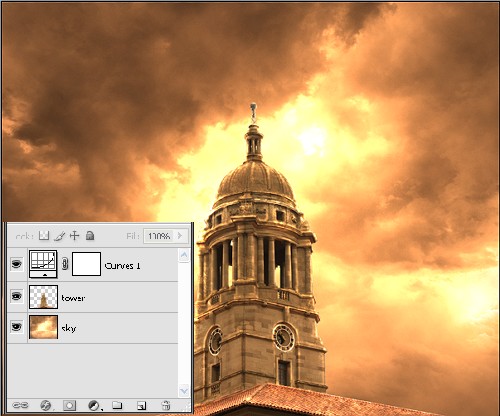Hide the Curves 1 layer
500x416 pixels.
[x=17, y=264]
